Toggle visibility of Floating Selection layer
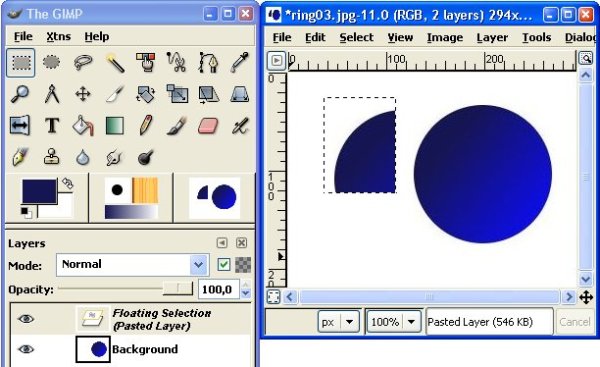600x367 pixels. click(x=26, y=319)
